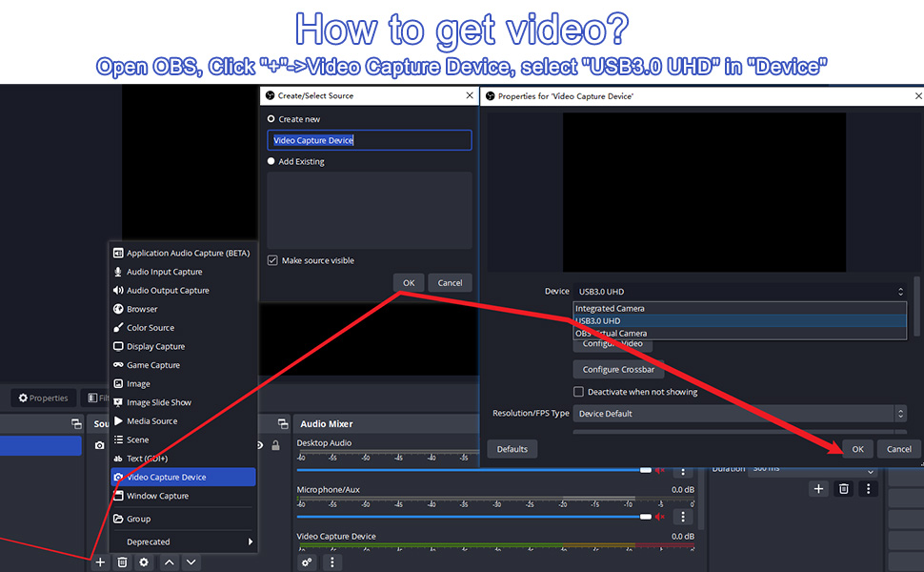This screenshot has width=924, height=572.
Task: Move source up using the up-arrow icon
Action: [168, 562]
